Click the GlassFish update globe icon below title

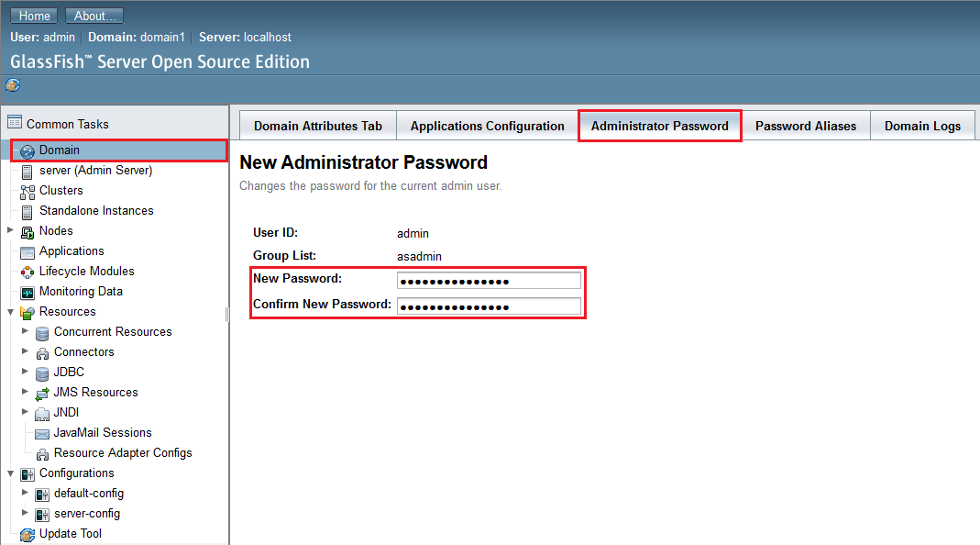(13, 84)
